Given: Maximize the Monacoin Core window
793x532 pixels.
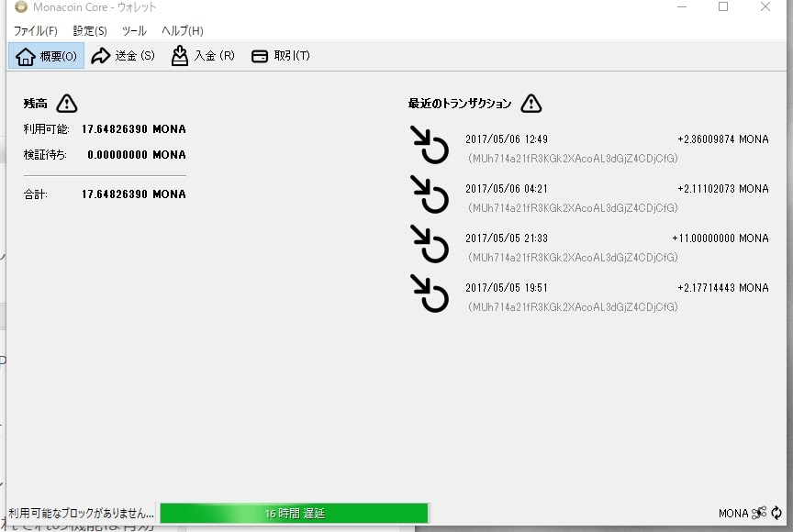Looking at the screenshot, I should (x=723, y=6).
